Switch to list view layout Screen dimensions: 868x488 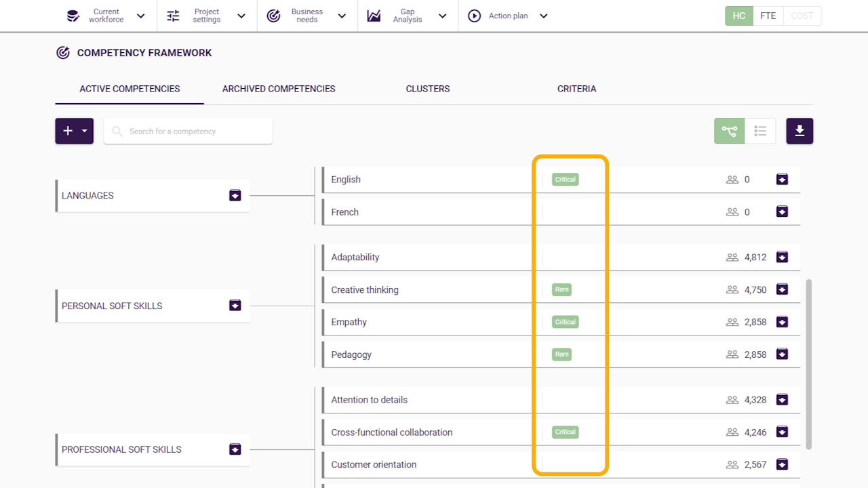tap(760, 131)
